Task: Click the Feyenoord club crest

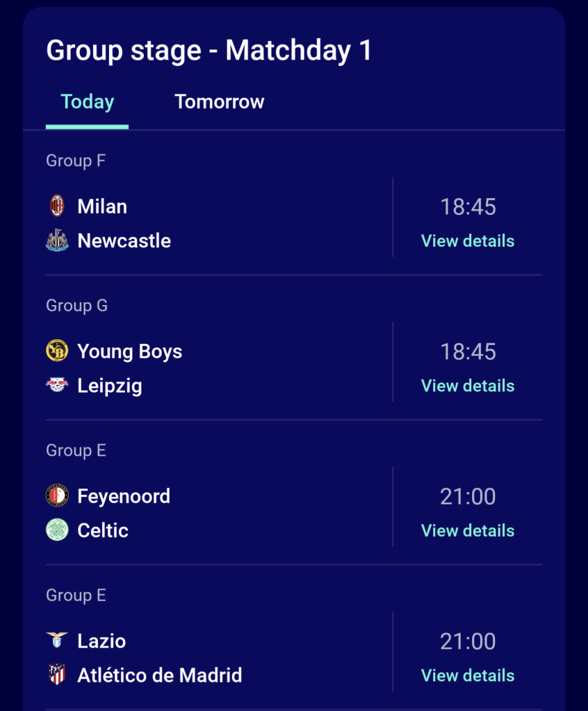Action: point(57,496)
